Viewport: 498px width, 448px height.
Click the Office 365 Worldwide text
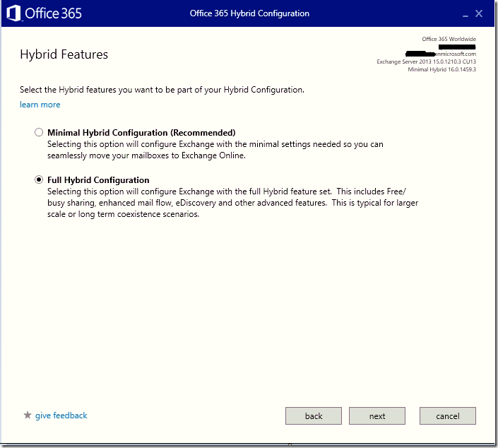pos(449,39)
